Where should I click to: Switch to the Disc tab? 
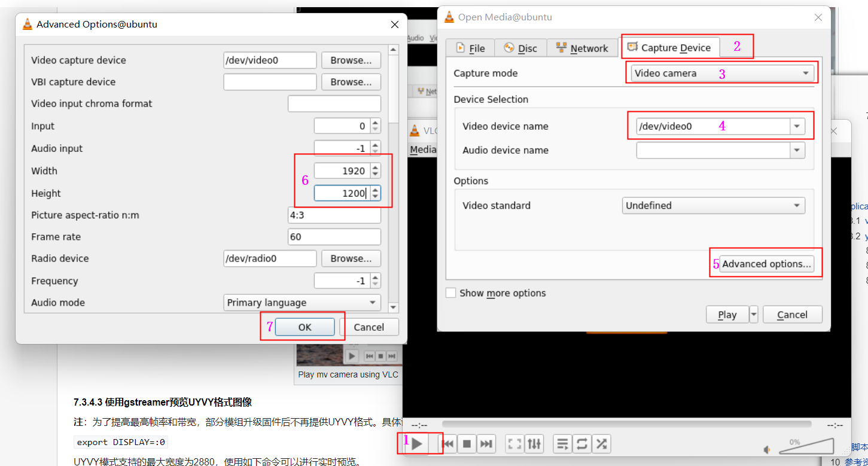tap(520, 48)
